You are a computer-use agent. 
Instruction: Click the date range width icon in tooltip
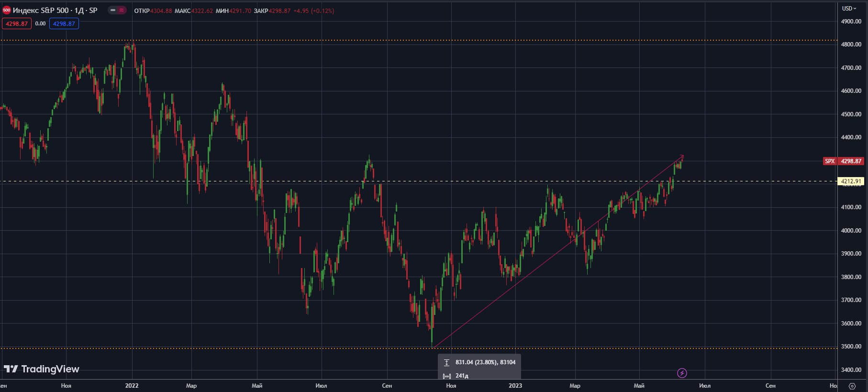pos(447,376)
